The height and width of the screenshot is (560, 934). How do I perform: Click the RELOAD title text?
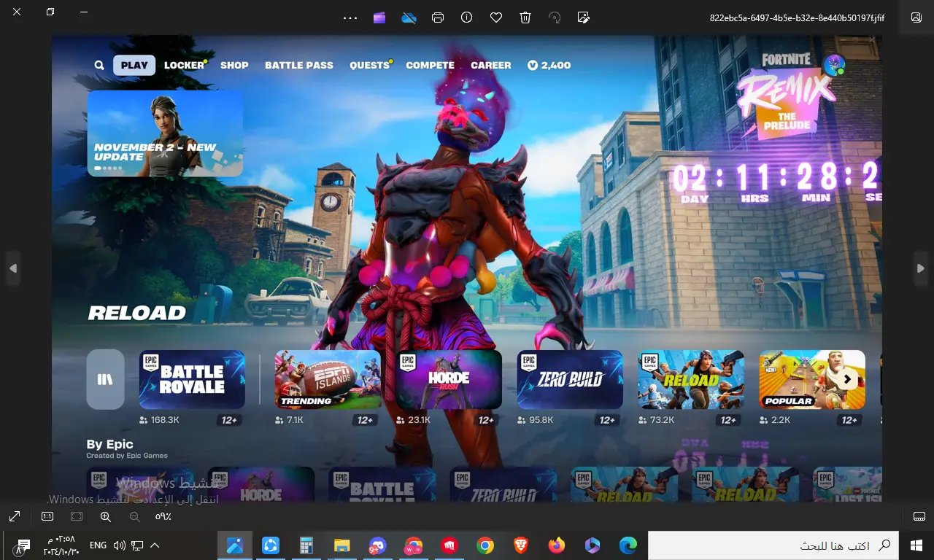[x=137, y=313]
